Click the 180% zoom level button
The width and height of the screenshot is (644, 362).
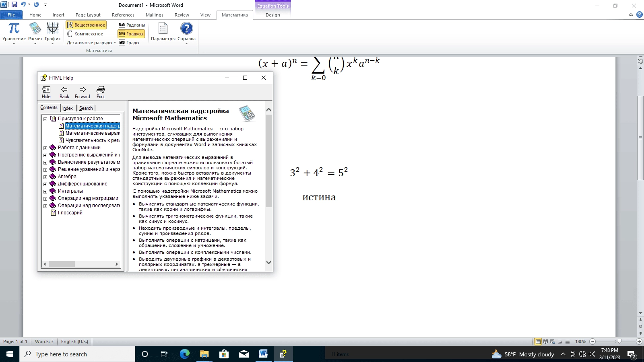click(x=580, y=341)
